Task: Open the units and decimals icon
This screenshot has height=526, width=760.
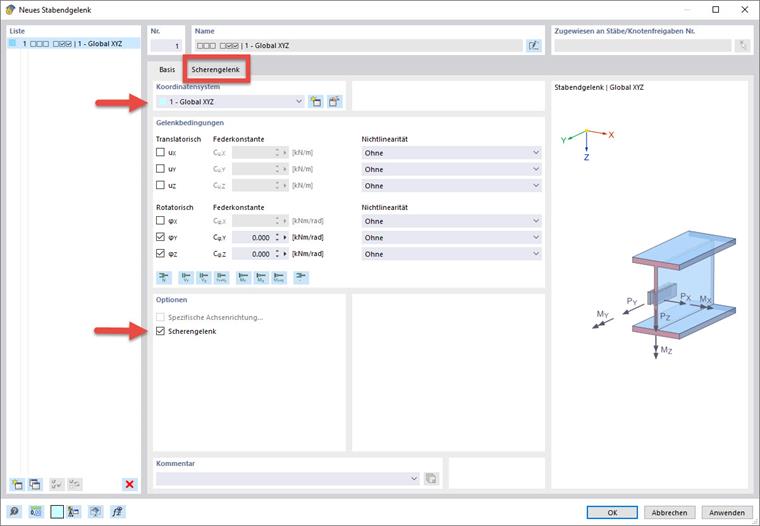Action: [x=36, y=511]
